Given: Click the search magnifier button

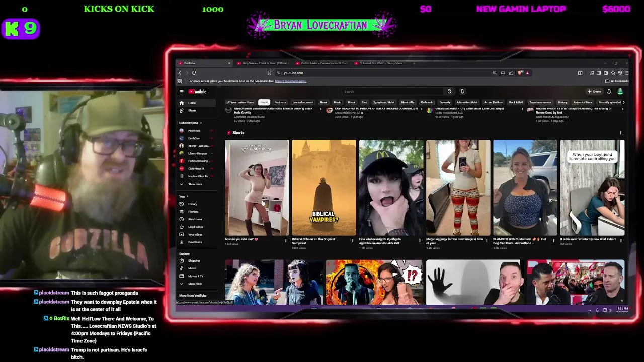Looking at the screenshot, I should click(x=449, y=92).
